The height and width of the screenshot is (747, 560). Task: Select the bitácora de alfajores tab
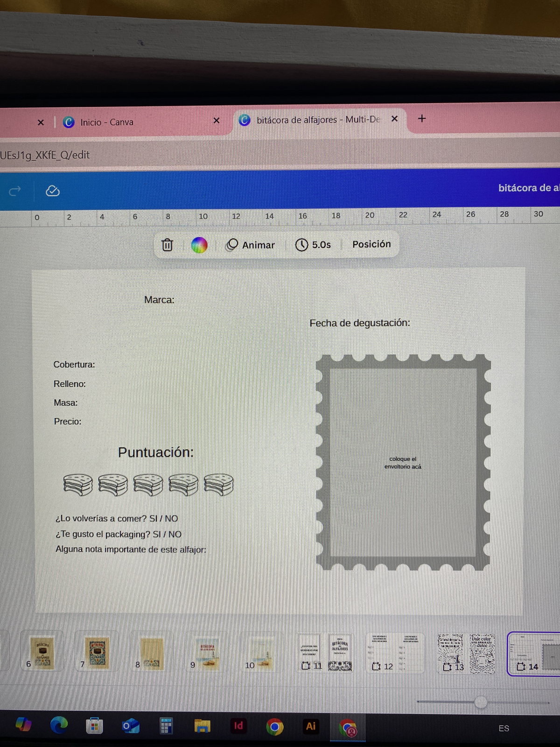pyautogui.click(x=317, y=120)
